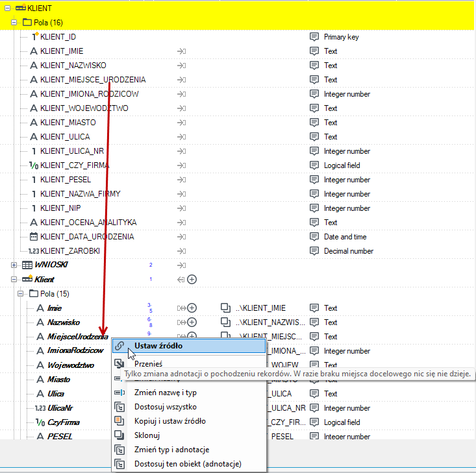Select the PESEL italic field

(x=60, y=436)
